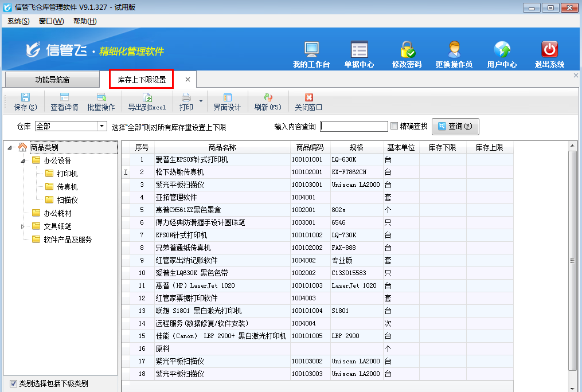Open 我的工作台 from the header
This screenshot has height=392, width=582.
[x=311, y=55]
